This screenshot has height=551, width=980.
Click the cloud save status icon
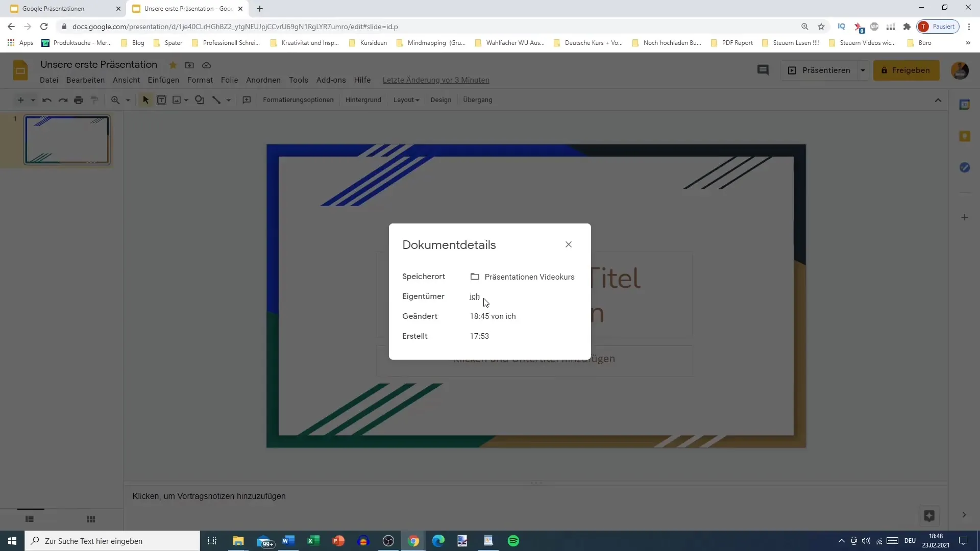point(207,65)
